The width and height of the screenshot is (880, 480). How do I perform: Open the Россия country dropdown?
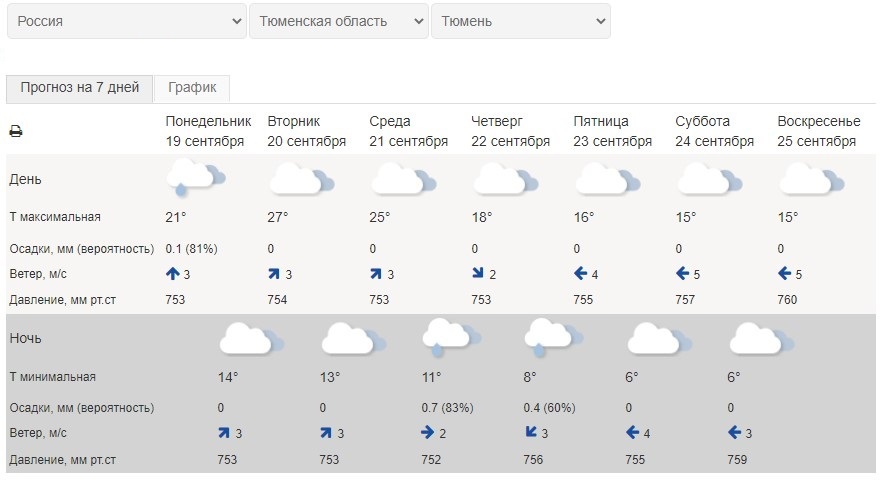point(126,21)
